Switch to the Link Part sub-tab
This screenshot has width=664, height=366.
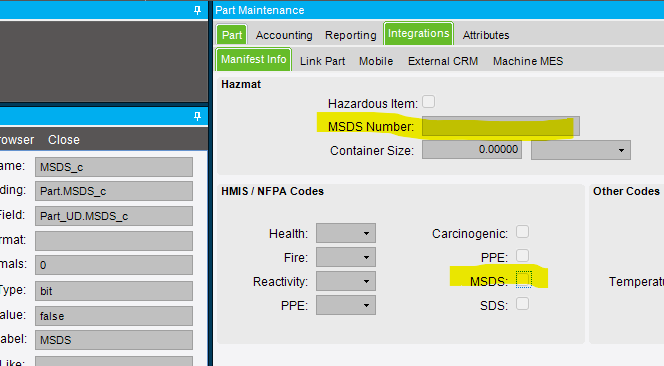pyautogui.click(x=323, y=61)
